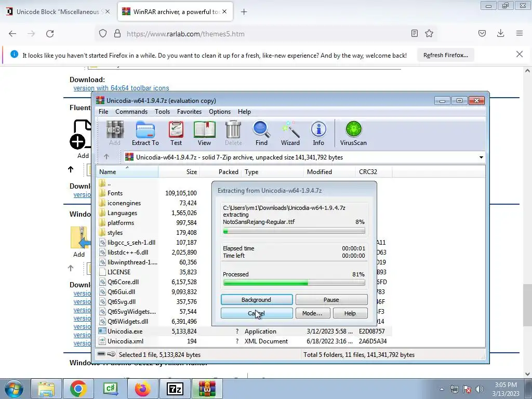
Task: Open Firefox downloads arrow icon
Action: point(500,33)
